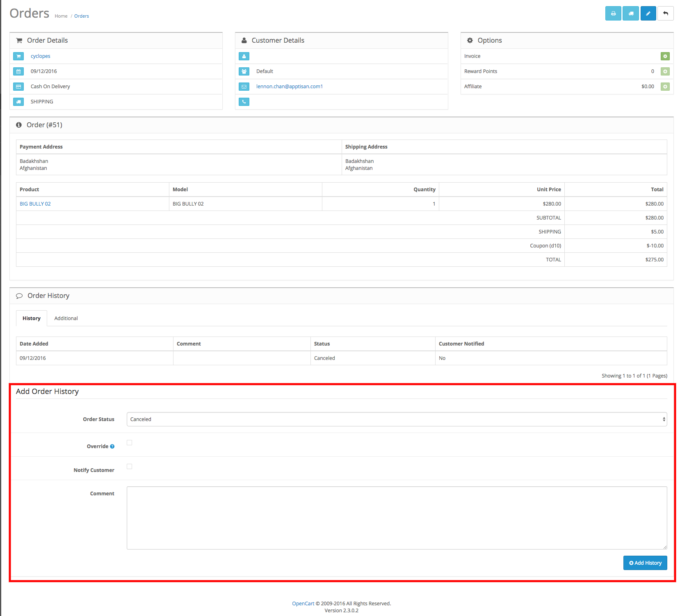Generate invoice with green gear icon
The height and width of the screenshot is (616, 680).
665,56
